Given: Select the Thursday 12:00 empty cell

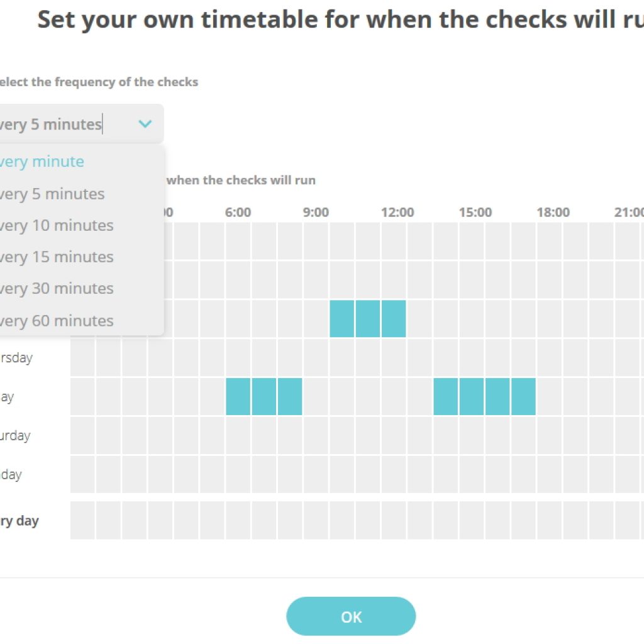Looking at the screenshot, I should pyautogui.click(x=394, y=358).
